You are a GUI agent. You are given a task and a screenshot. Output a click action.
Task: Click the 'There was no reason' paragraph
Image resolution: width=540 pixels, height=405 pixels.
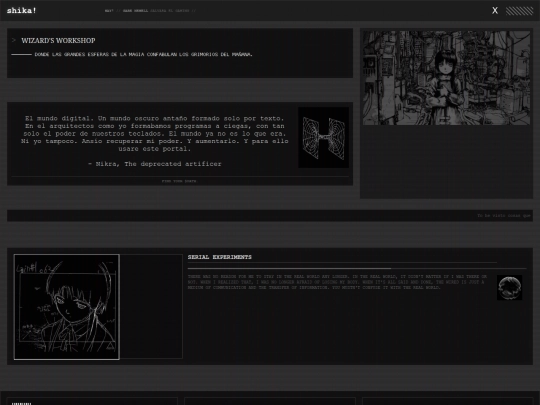click(338, 282)
